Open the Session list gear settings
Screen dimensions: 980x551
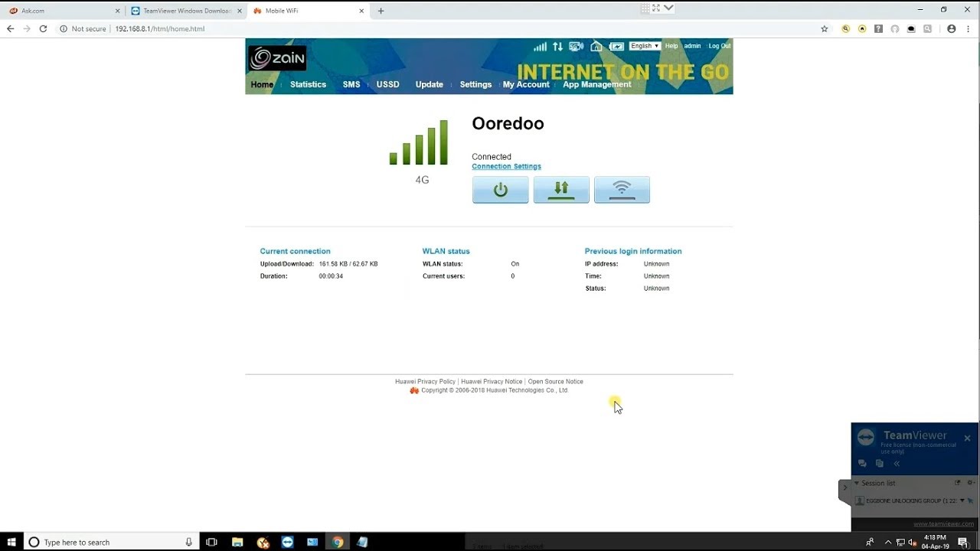970,483
